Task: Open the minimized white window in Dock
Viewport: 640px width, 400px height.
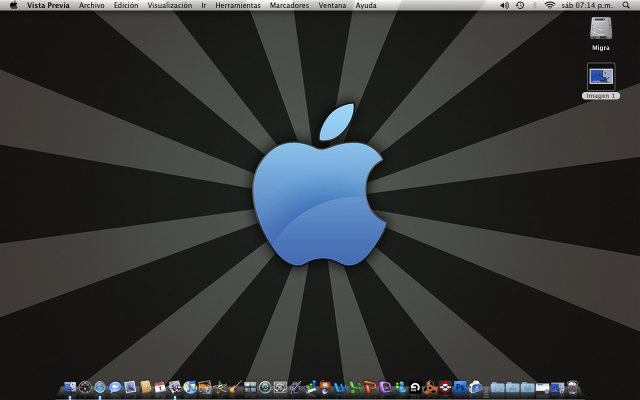Action: [x=542, y=387]
